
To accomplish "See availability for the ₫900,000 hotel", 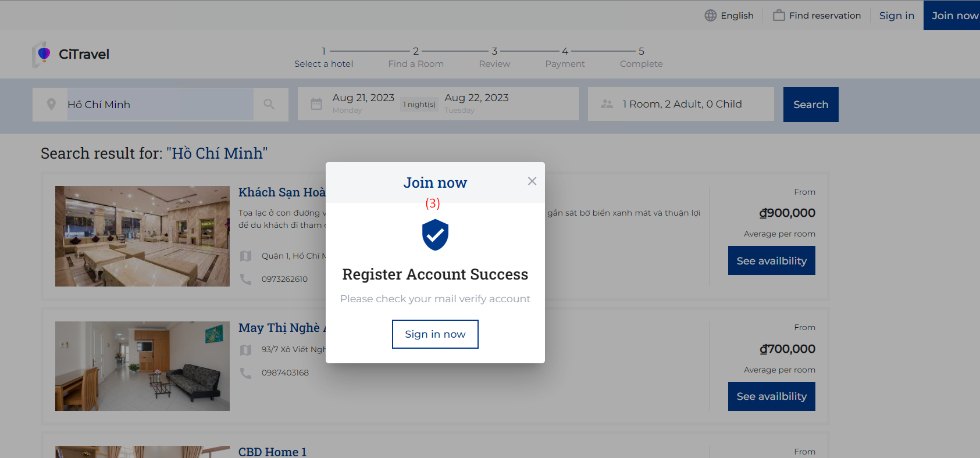I will click(x=772, y=260).
